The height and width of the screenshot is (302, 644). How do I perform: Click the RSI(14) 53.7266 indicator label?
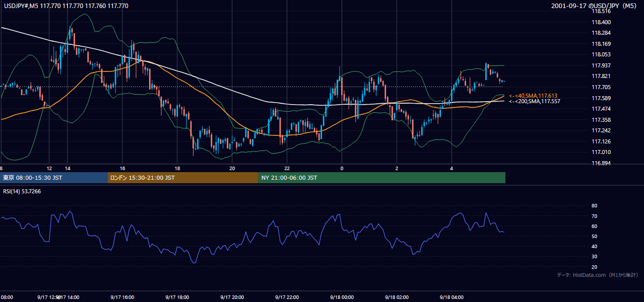(x=22, y=191)
